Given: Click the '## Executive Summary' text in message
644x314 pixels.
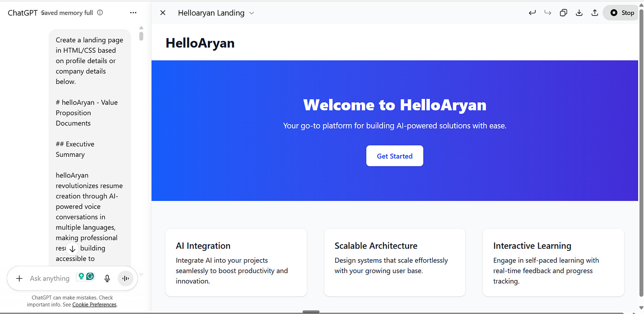Looking at the screenshot, I should (x=75, y=149).
